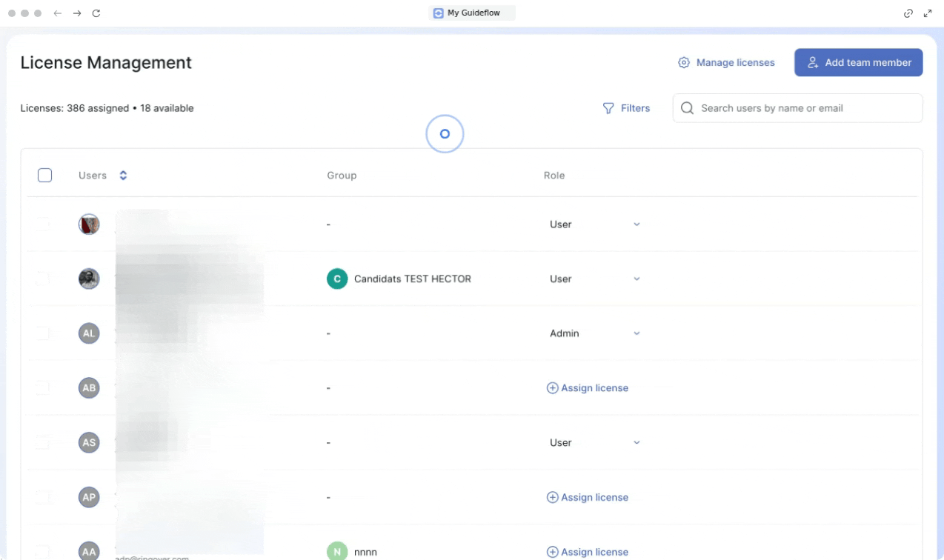Click the green Candidats TEST HECTOR badge
The image size is (944, 560).
pos(337,279)
